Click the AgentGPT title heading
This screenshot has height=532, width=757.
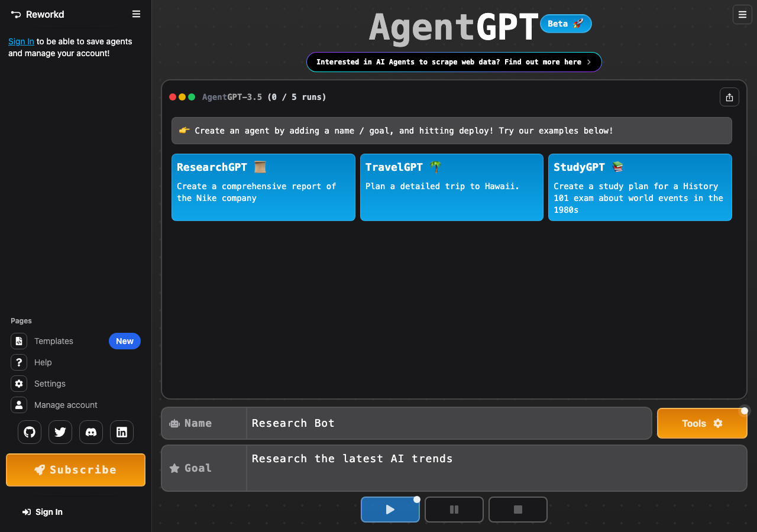click(x=454, y=27)
